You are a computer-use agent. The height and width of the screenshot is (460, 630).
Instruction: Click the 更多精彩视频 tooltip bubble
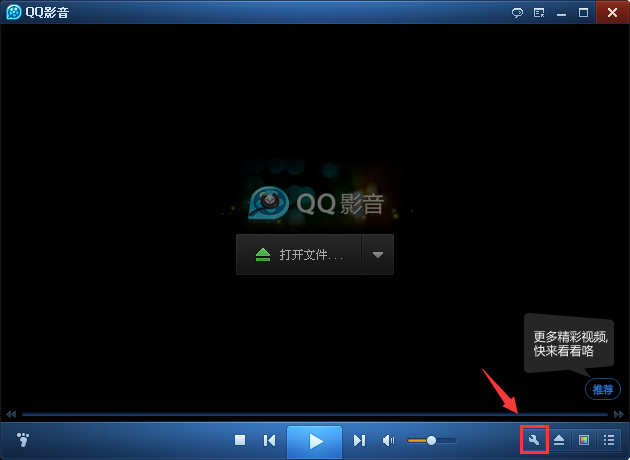[x=569, y=344]
